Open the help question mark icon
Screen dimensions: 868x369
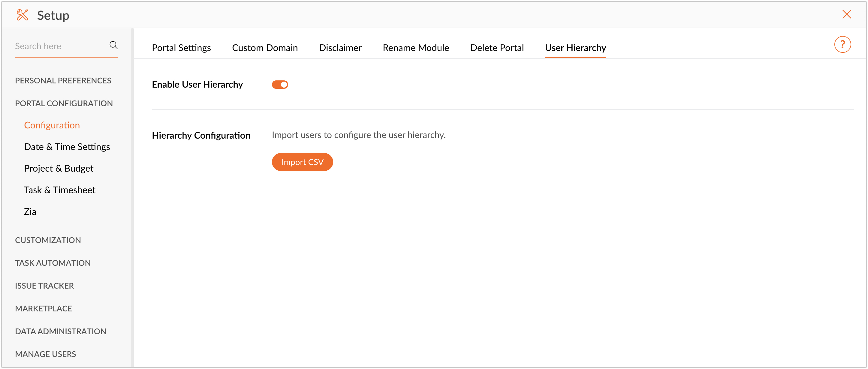point(842,44)
